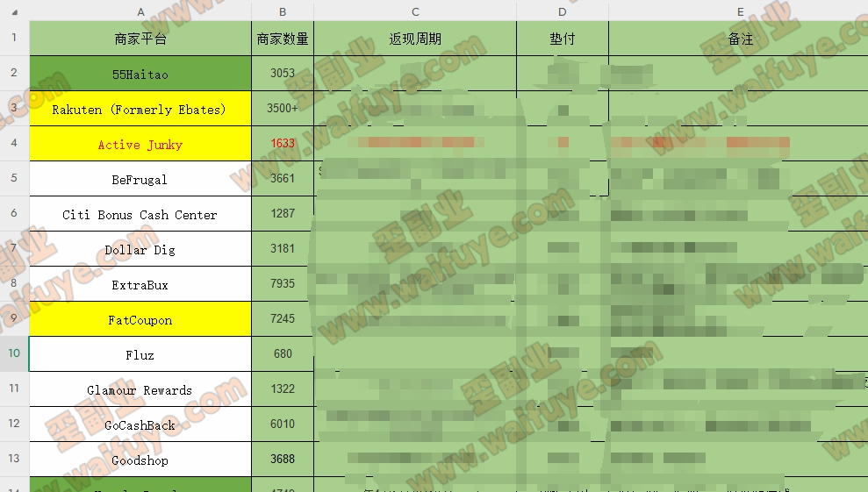The width and height of the screenshot is (868, 492).
Task: Select column A header
Action: point(140,11)
